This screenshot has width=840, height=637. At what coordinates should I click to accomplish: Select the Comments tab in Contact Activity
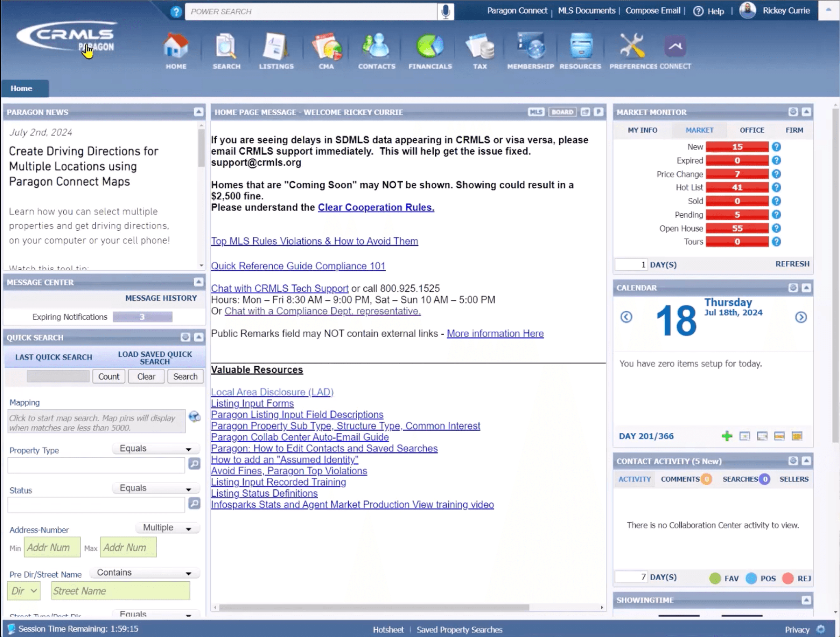(x=680, y=479)
